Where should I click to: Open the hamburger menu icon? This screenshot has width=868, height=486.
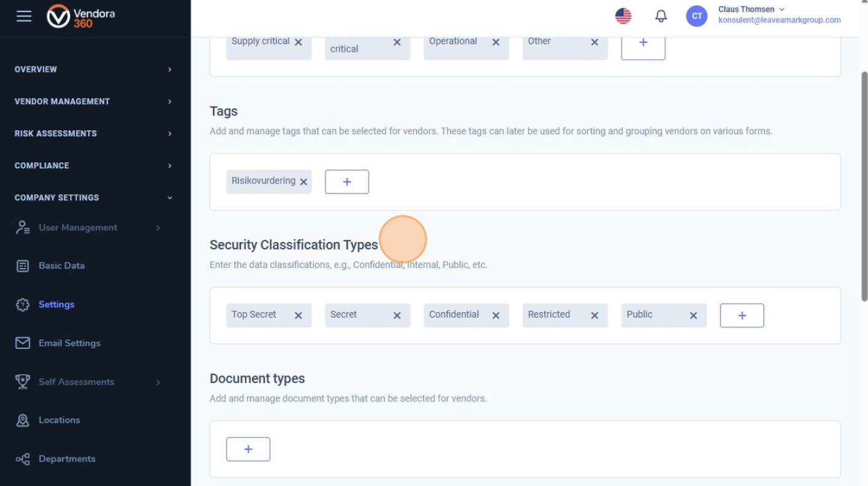[24, 16]
